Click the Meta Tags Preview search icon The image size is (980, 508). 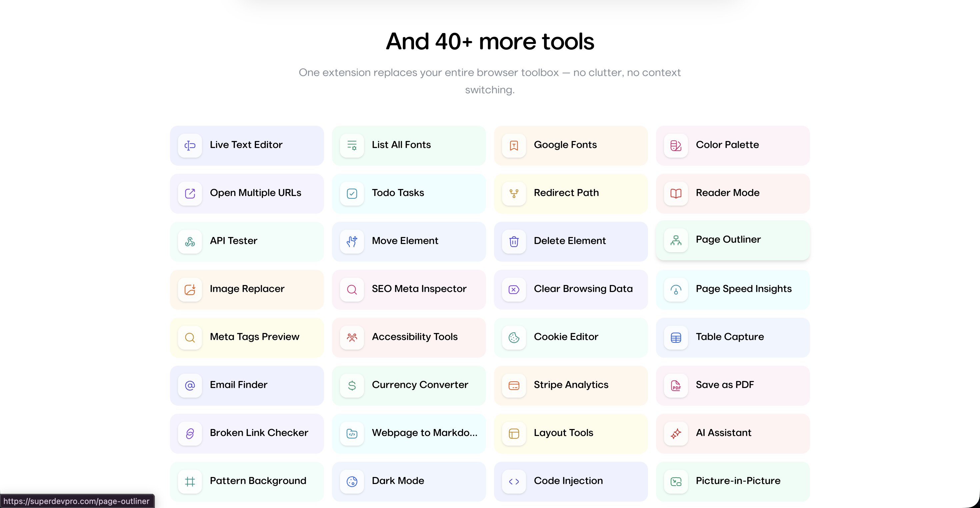[190, 337]
